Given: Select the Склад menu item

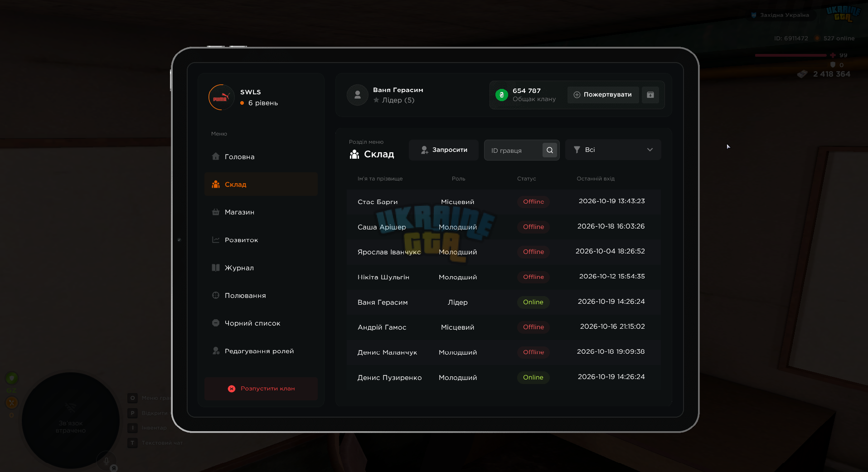Looking at the screenshot, I should tap(261, 185).
